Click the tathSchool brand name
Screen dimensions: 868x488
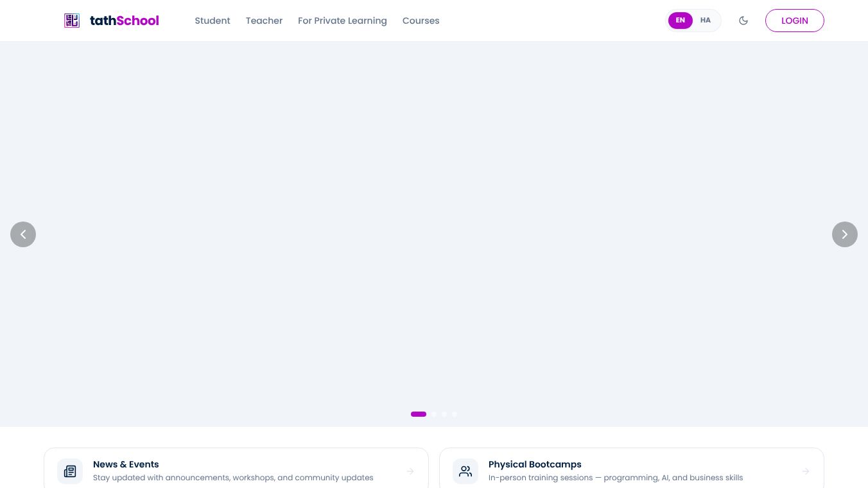(x=125, y=21)
